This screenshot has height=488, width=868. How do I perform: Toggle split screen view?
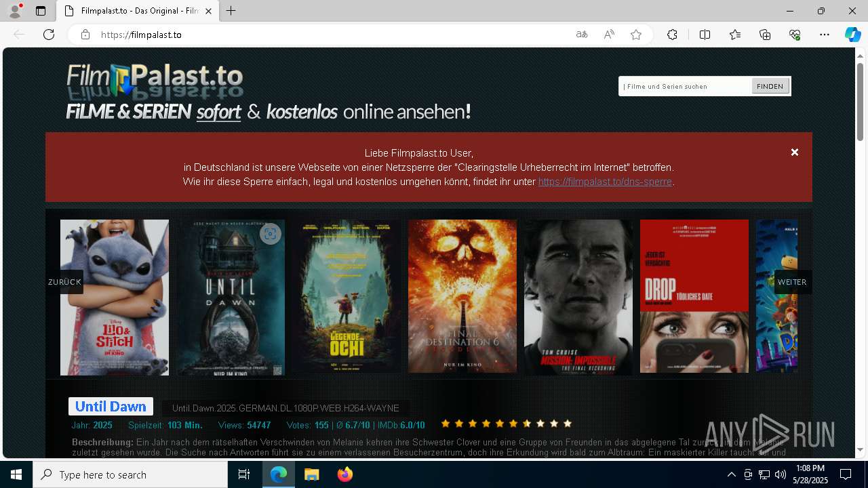[x=705, y=35]
